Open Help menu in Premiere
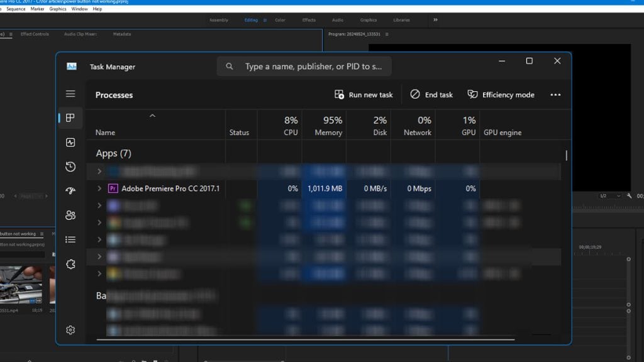 coord(97,9)
